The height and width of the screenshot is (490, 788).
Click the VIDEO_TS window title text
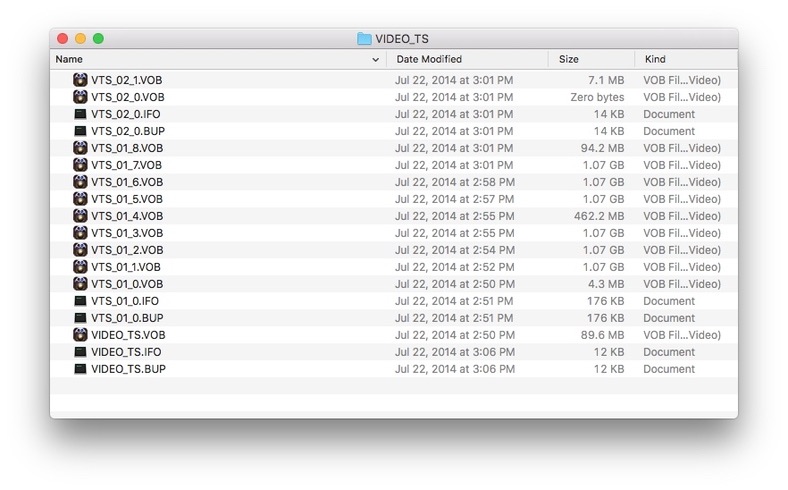click(x=402, y=39)
